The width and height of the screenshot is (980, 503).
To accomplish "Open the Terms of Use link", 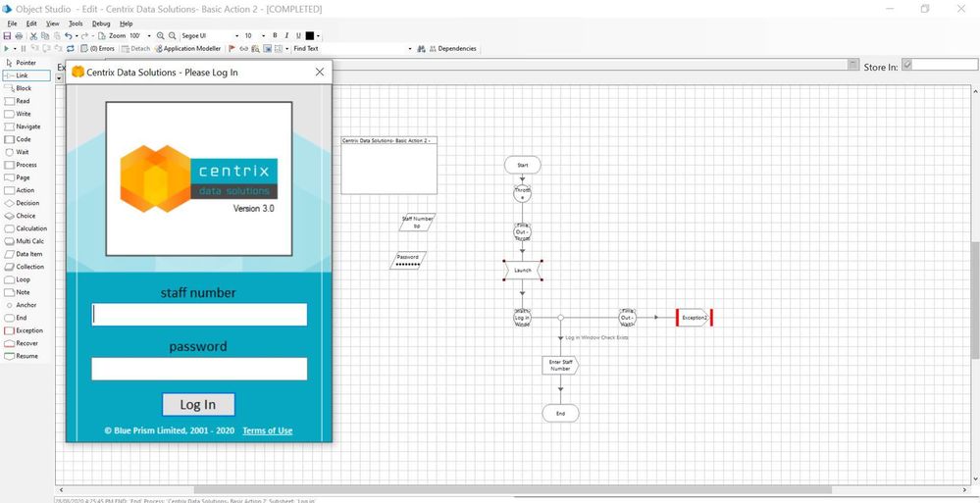I will 267,430.
